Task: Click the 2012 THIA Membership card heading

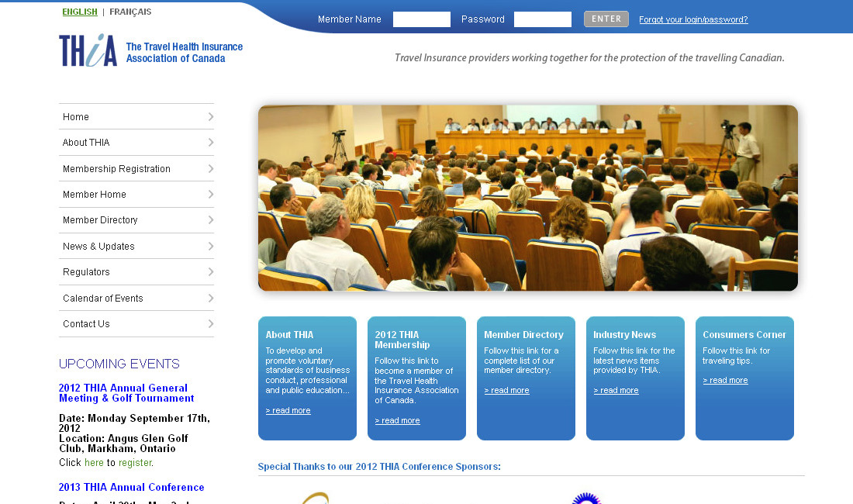Action: (402, 340)
